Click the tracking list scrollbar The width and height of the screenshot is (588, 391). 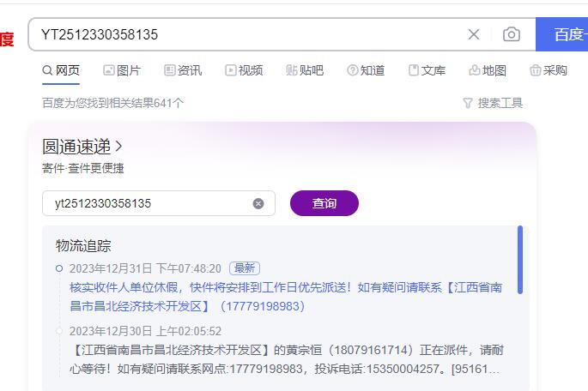(519, 260)
